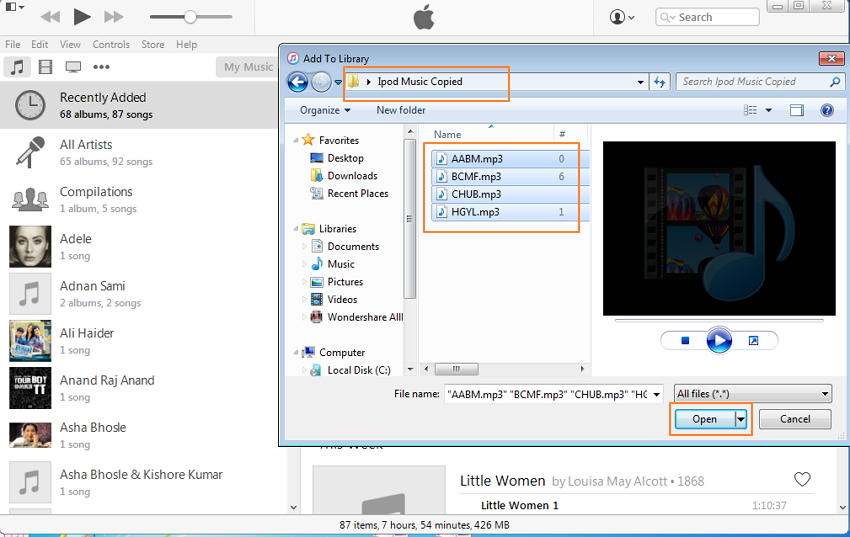Skip to next track in iTunes
Viewport: 850px width, 537px height.
[x=114, y=17]
